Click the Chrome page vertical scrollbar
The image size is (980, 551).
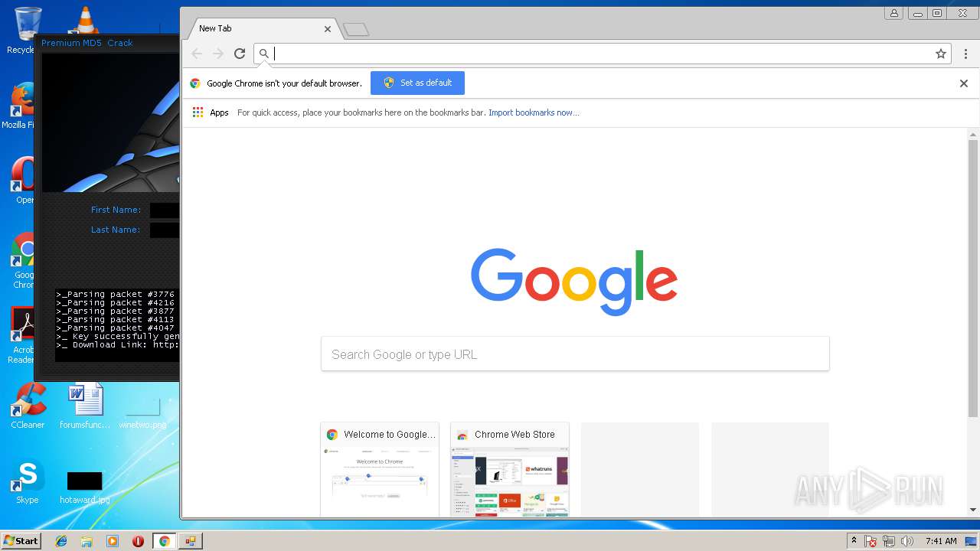point(973,279)
